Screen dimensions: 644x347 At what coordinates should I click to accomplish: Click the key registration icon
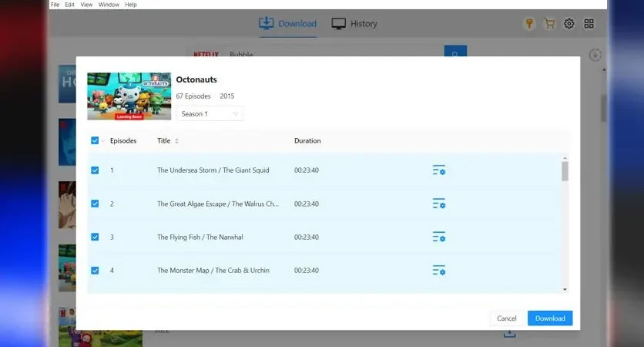pyautogui.click(x=529, y=24)
